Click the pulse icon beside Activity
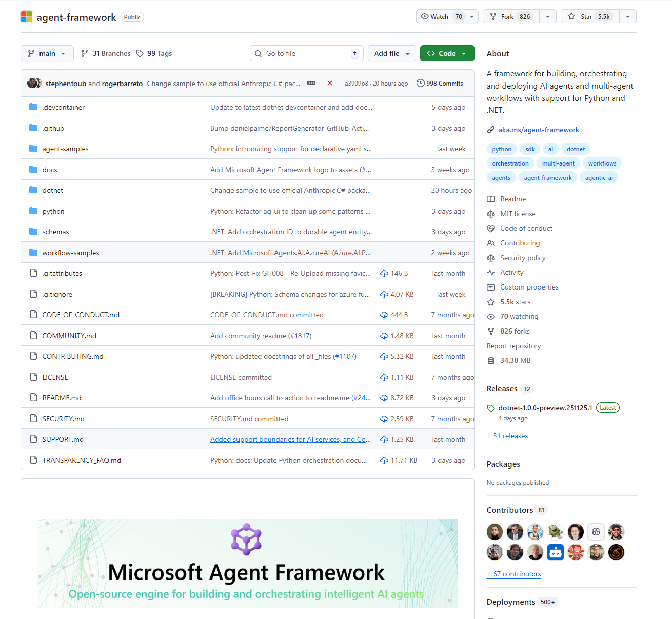Screen dimensions: 672x619 coord(491,273)
